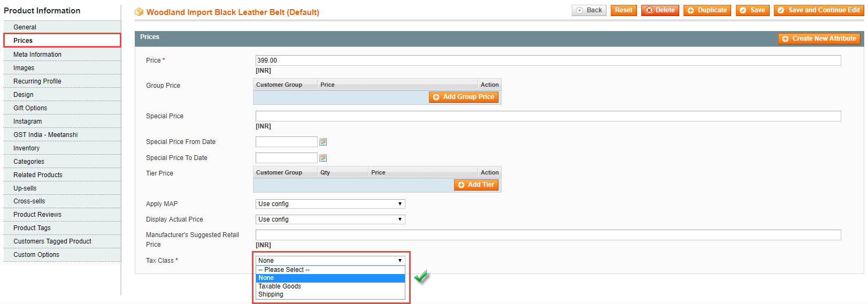Click the product box icon beside title

coord(139,12)
